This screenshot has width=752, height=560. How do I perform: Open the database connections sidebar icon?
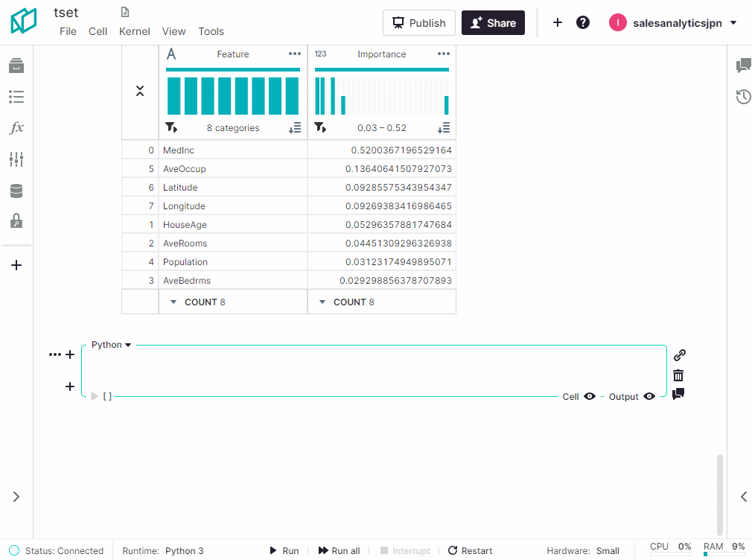pos(16,191)
